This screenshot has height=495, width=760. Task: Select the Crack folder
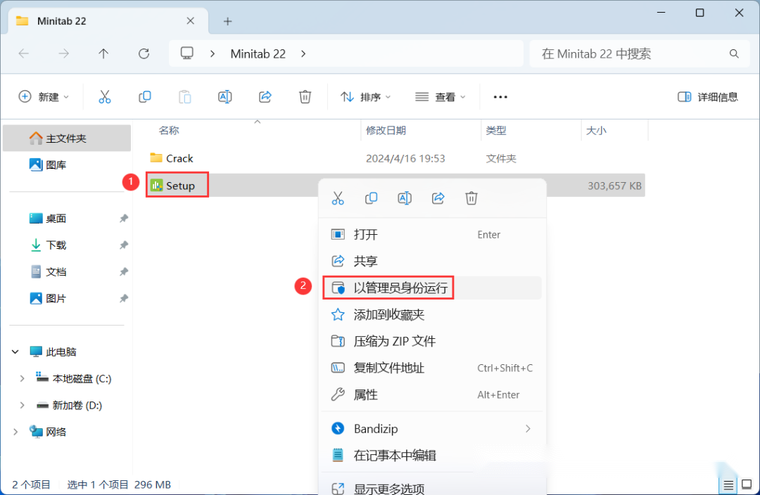point(172,159)
